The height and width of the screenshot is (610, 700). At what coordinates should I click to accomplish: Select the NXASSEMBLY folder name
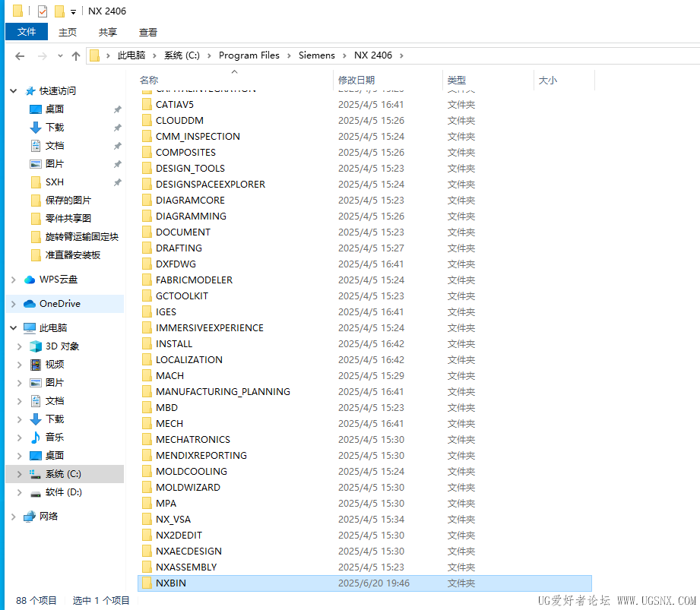coord(186,567)
